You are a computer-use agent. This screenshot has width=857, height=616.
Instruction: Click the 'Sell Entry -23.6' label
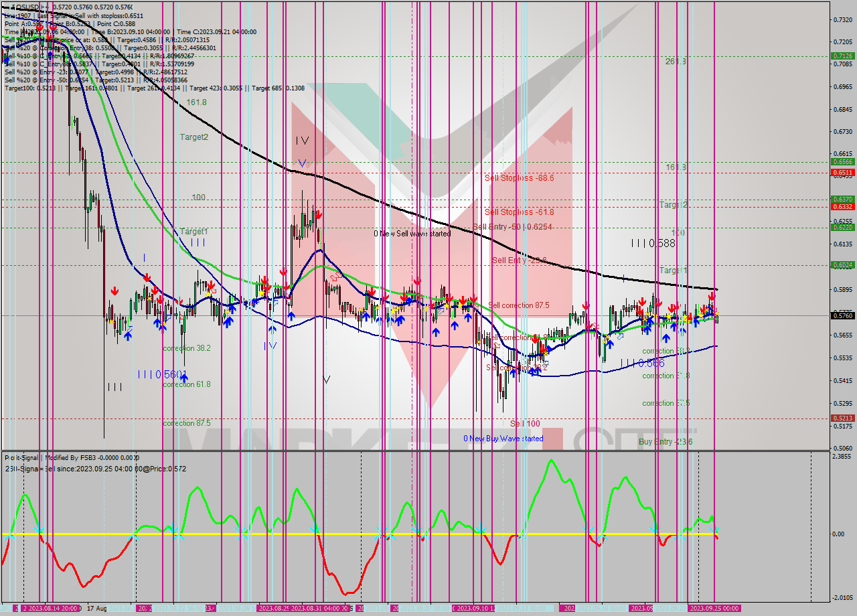[x=520, y=260]
